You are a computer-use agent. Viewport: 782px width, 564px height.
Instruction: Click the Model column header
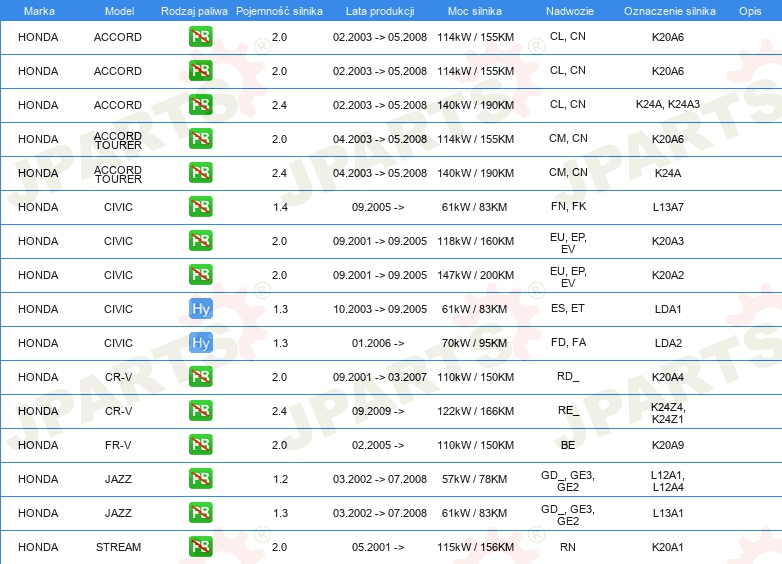pyautogui.click(x=119, y=11)
